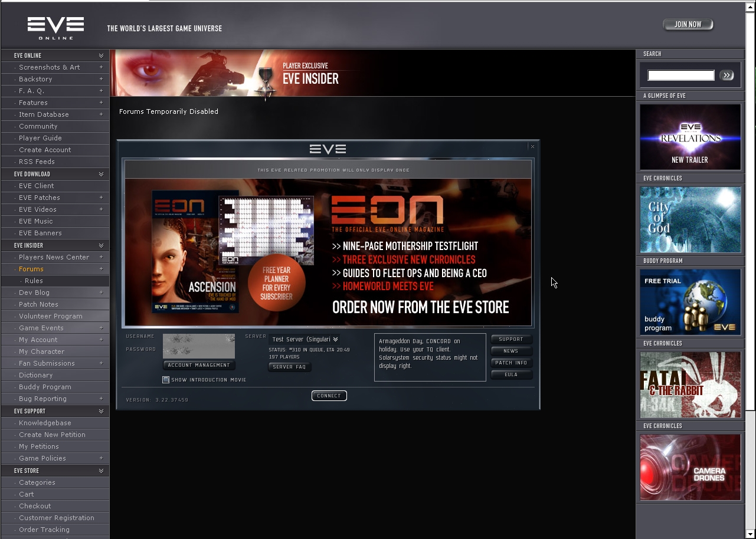
Task: Open the Camera Drones chronicle thumbnail
Action: [x=690, y=468]
